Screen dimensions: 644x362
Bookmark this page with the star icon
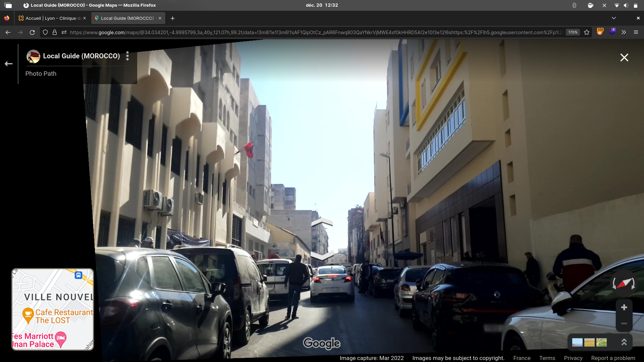pos(587,32)
